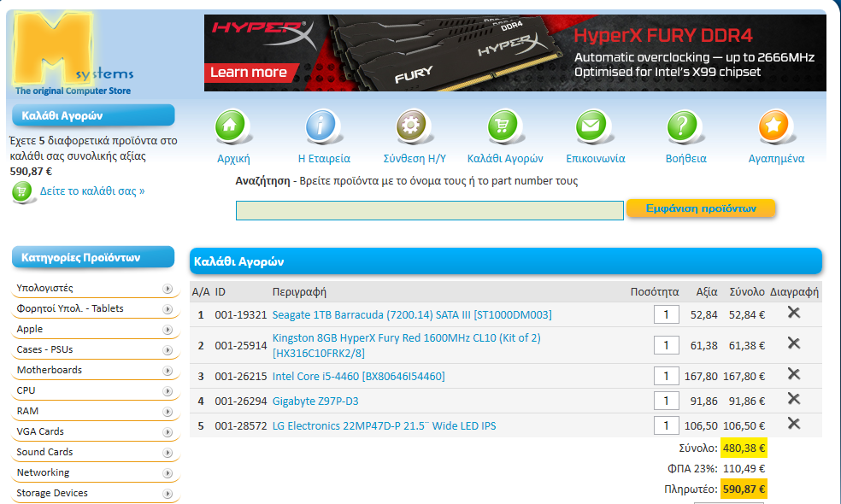Click the 590,87 € payable total

click(x=744, y=489)
